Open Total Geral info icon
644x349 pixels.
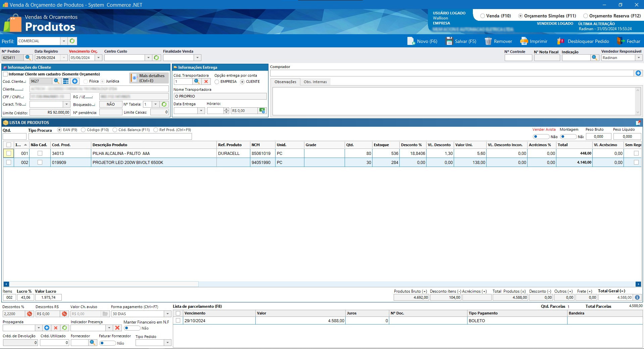tap(637, 297)
